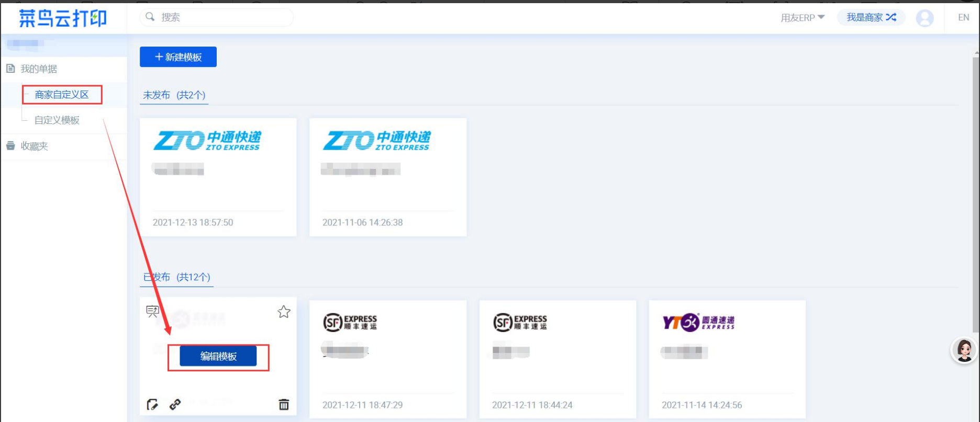This screenshot has height=422, width=980.
Task: Expand the 用友ERP dropdown
Action: point(803,18)
